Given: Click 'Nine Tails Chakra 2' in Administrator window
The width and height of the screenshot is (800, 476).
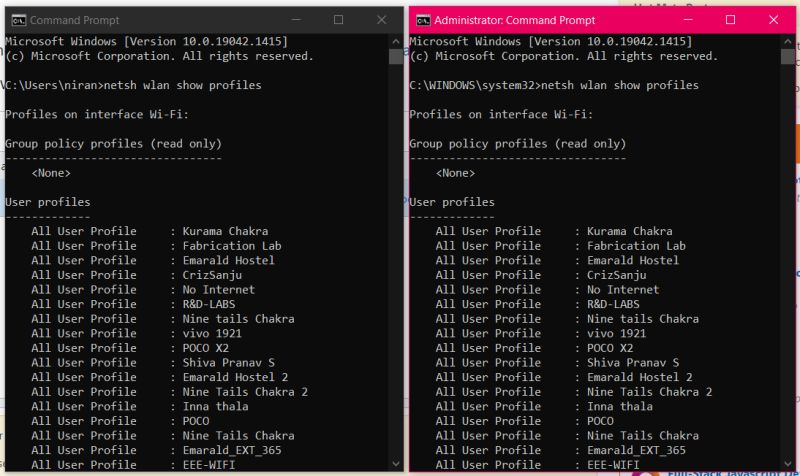Looking at the screenshot, I should pos(649,392).
